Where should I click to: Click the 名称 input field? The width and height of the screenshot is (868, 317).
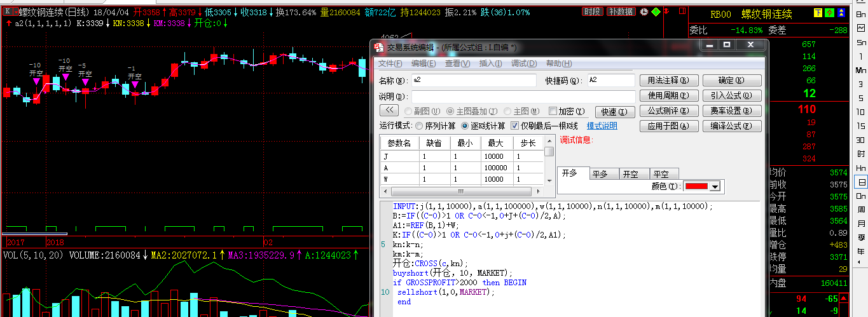tap(473, 80)
